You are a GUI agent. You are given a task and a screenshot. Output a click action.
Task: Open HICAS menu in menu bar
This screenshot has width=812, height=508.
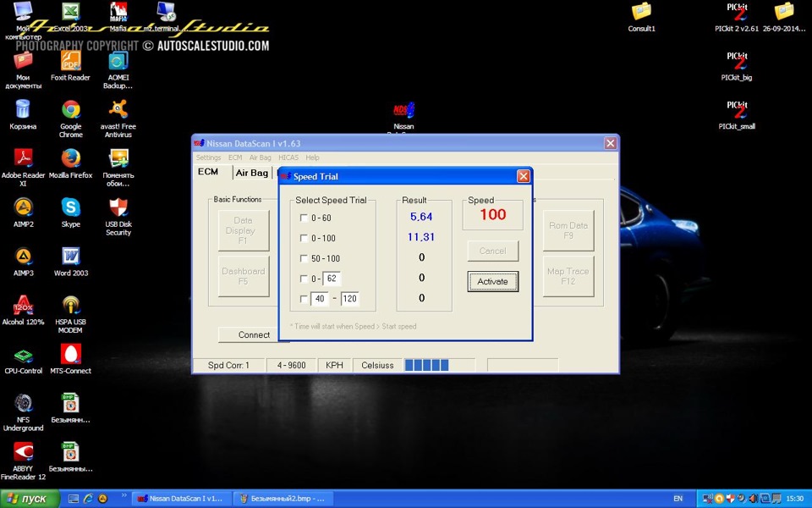[288, 157]
